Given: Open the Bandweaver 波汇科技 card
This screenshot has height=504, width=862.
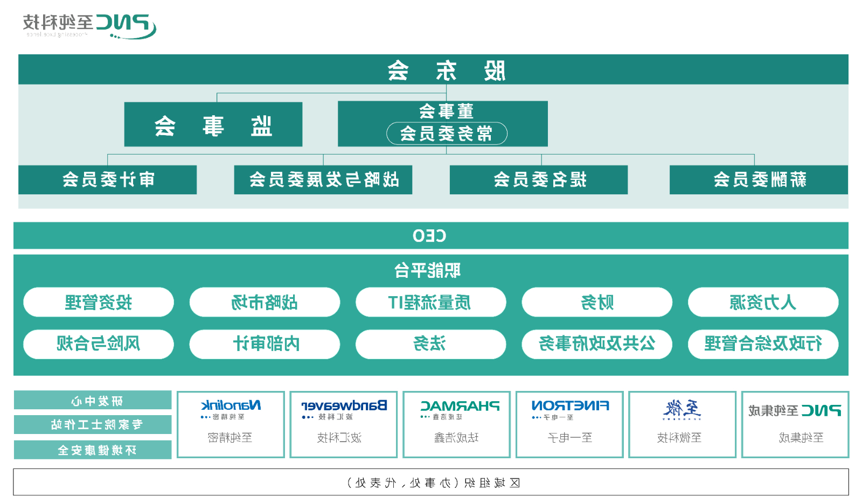Looking at the screenshot, I should 344,424.
